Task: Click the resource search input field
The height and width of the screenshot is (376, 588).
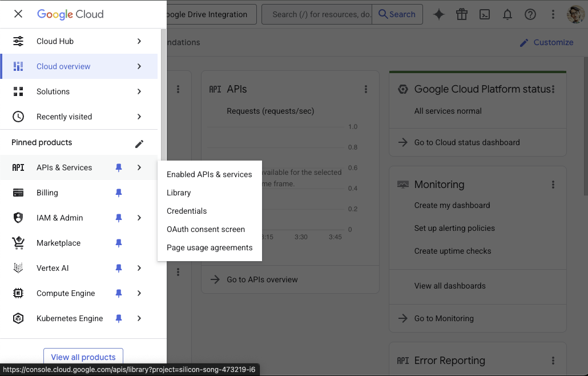Action: pyautogui.click(x=317, y=14)
